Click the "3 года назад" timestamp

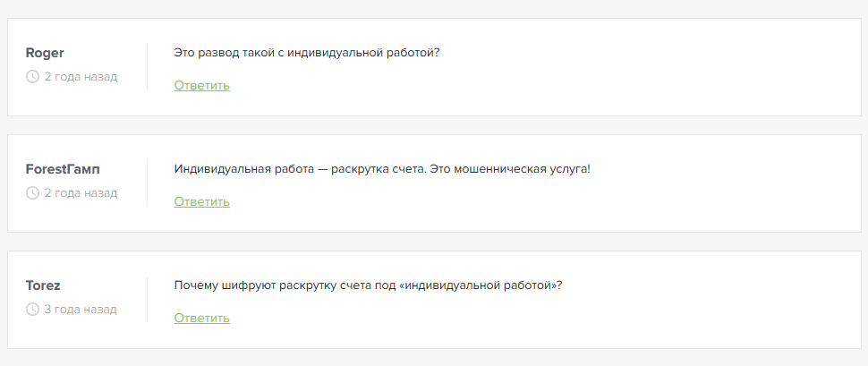81,310
